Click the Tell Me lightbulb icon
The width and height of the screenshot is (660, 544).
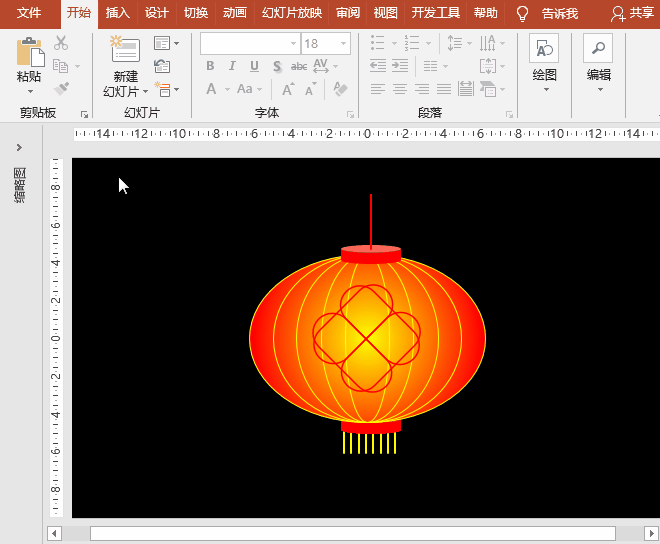[x=522, y=13]
